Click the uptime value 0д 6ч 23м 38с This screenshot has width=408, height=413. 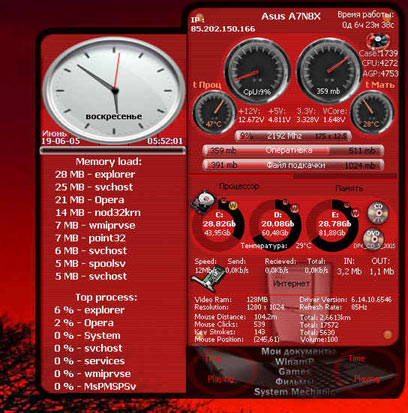tap(368, 25)
